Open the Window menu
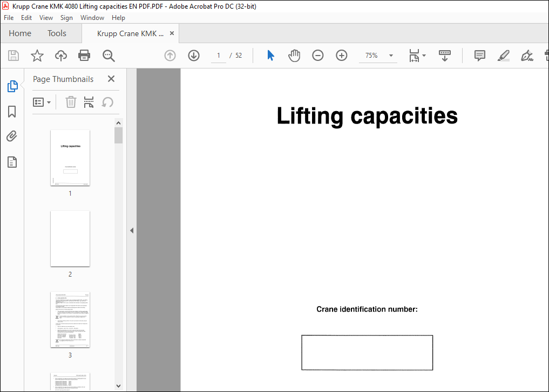This screenshot has width=549, height=392. pyautogui.click(x=92, y=18)
